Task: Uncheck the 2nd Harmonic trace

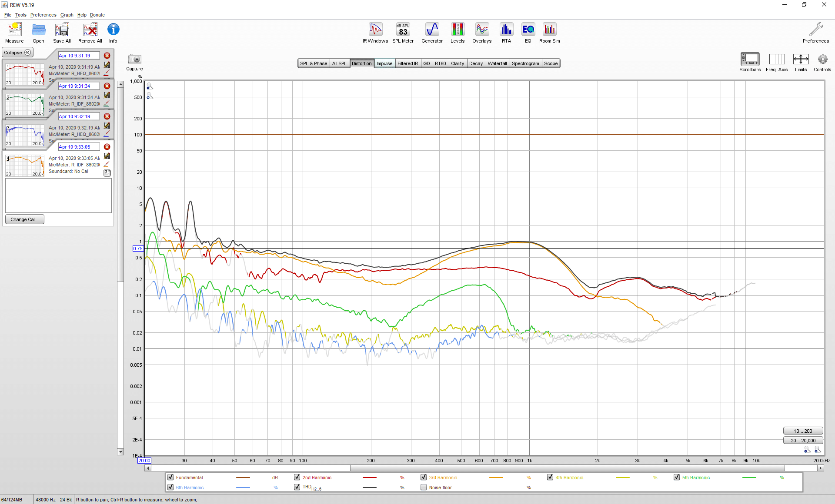Action: pos(297,477)
